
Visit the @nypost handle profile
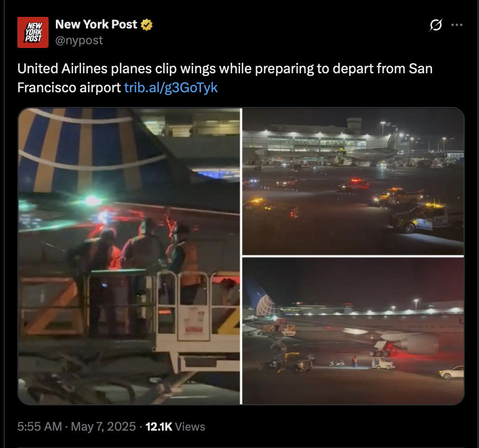[x=79, y=40]
